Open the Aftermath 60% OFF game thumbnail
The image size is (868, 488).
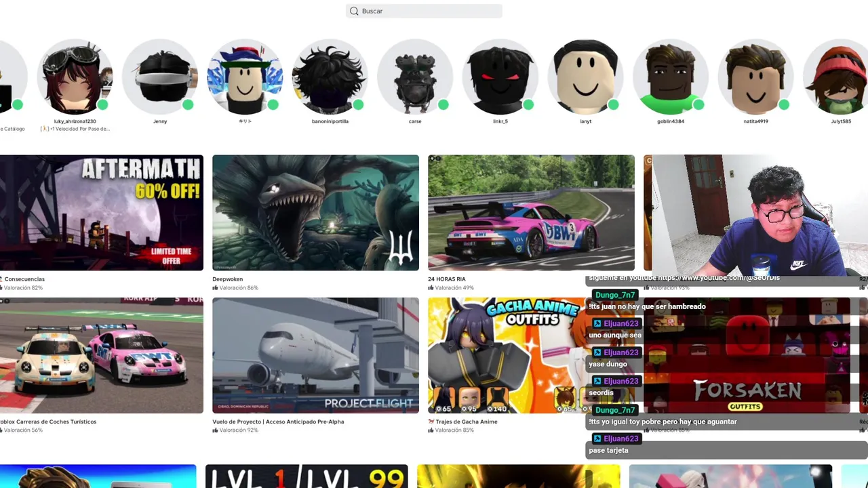102,213
